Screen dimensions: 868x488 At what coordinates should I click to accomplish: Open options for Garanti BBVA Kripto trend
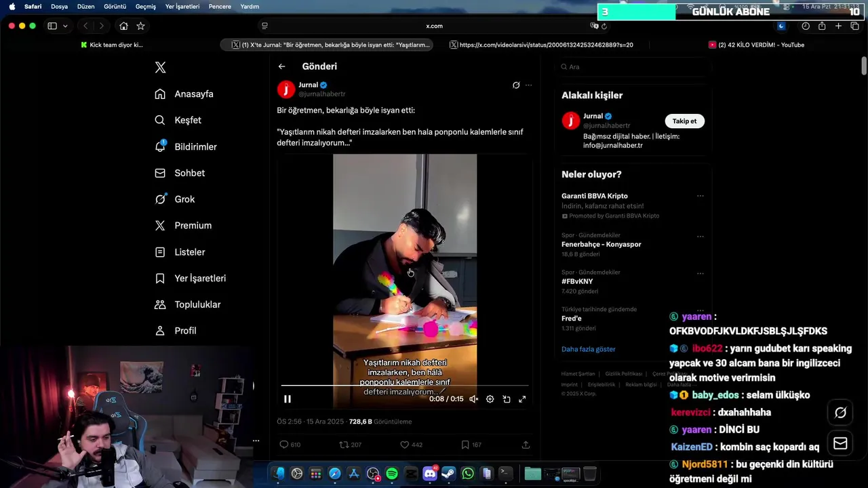(701, 196)
